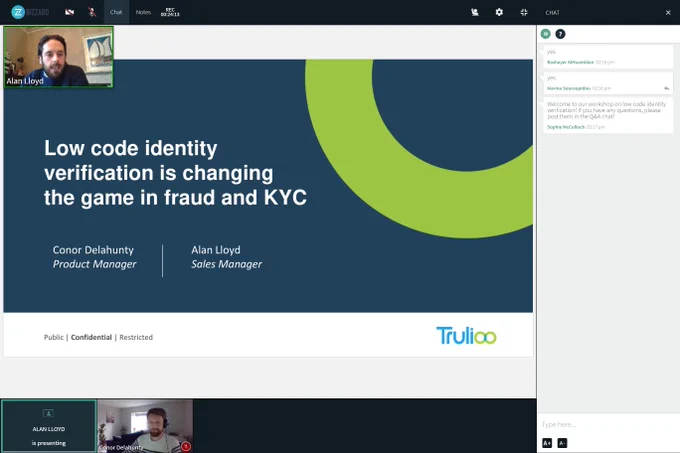Increase chat font size with A+
This screenshot has height=453, width=680.
547,443
